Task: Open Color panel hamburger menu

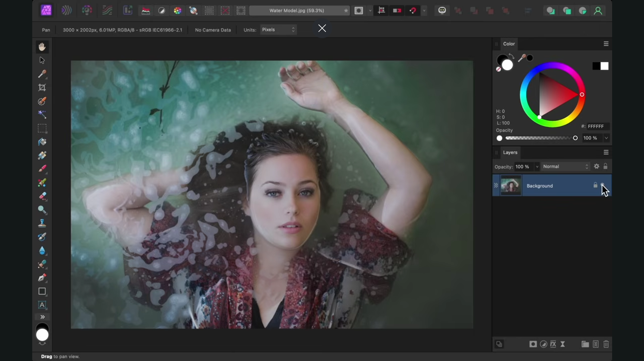Action: 606,44
